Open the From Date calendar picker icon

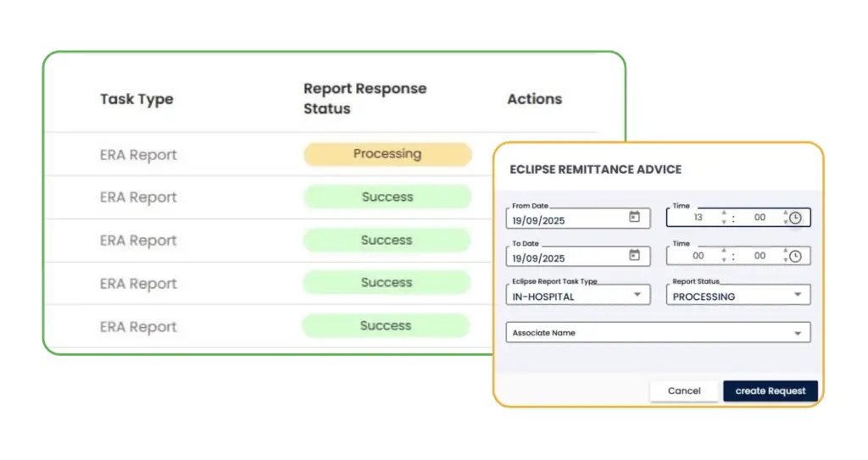(x=634, y=217)
